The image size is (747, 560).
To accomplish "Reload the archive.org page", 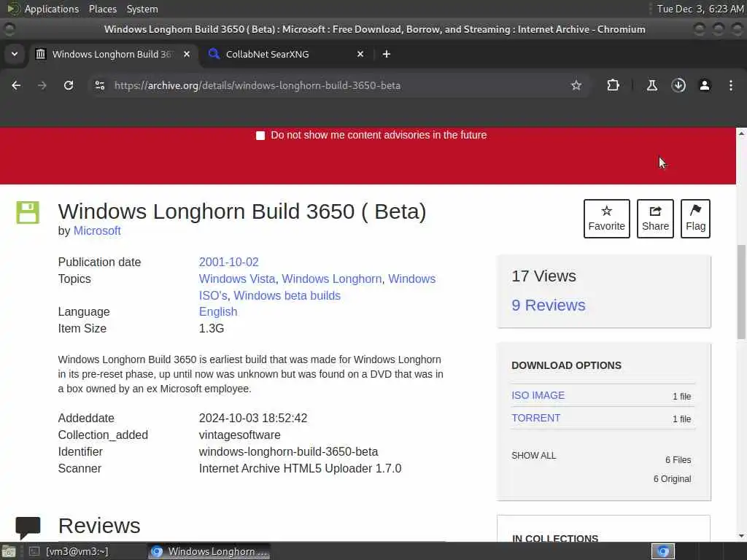I will point(69,85).
